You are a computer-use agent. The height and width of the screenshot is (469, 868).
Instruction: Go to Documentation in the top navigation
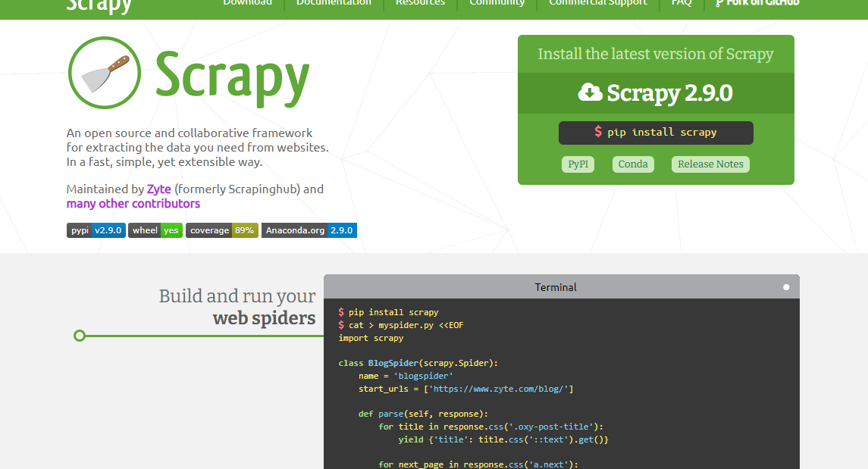334,3
